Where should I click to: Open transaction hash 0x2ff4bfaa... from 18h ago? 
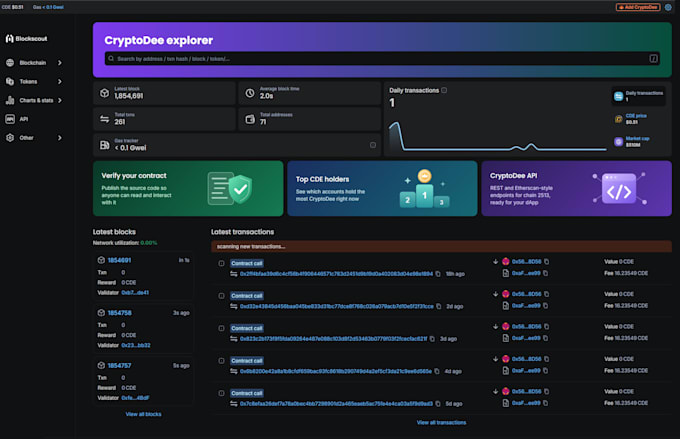(336, 274)
